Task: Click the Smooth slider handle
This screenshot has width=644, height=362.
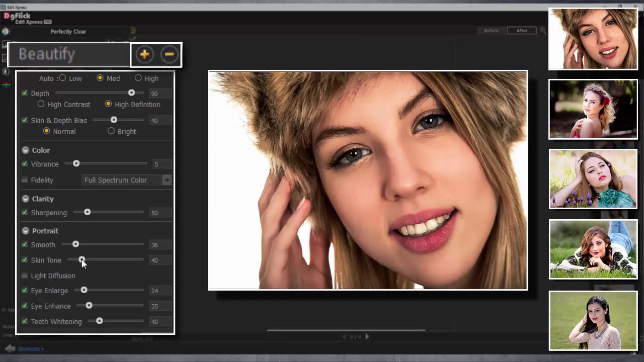Action: 75,244
